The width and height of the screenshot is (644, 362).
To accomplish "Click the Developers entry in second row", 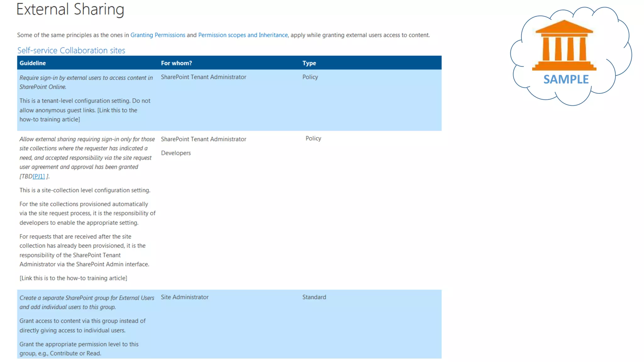I will click(x=176, y=153).
